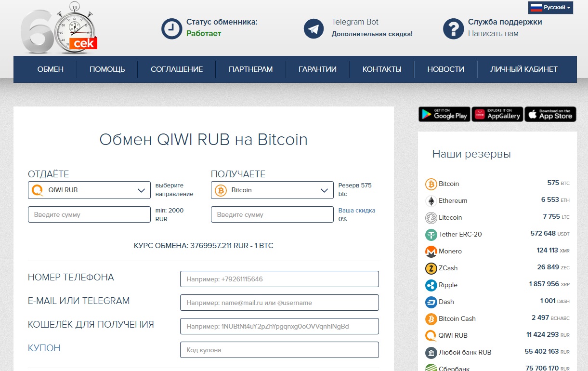Click Дополнительная скидка! text
Screen dimensions: 588x371
click(x=372, y=34)
